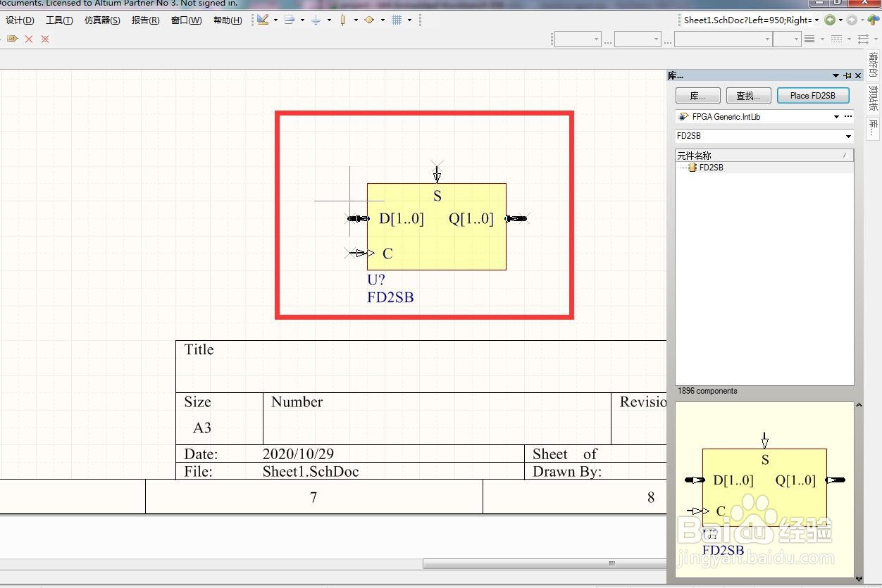882x588 pixels.
Task: Select the digital devices resistor icon
Action: tap(342, 20)
